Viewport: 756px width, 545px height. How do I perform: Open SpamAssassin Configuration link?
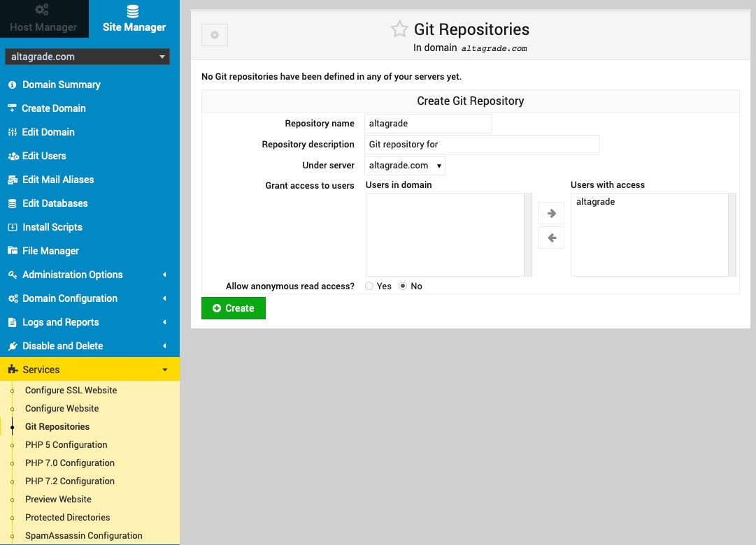tap(84, 536)
